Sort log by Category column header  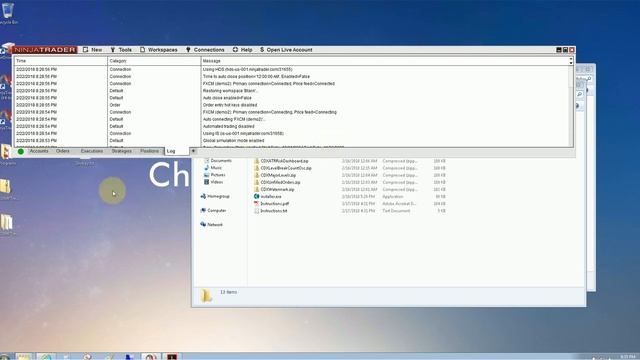pyautogui.click(x=154, y=61)
